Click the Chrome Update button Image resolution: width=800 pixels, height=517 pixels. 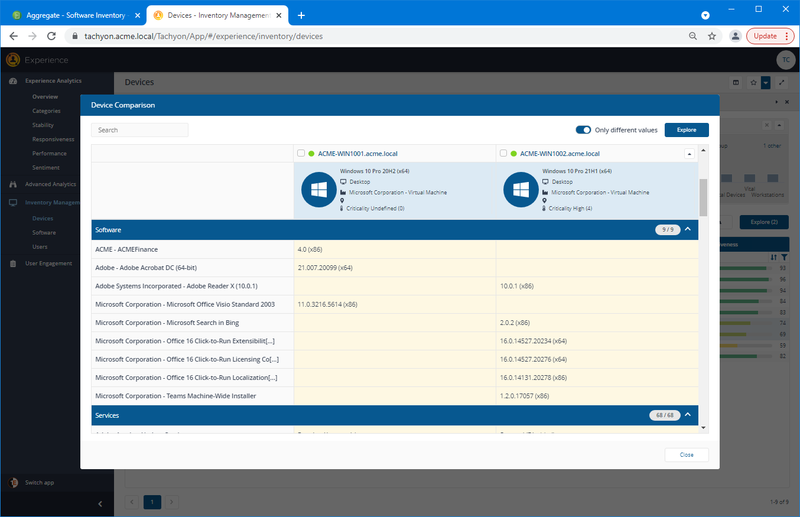(770, 36)
